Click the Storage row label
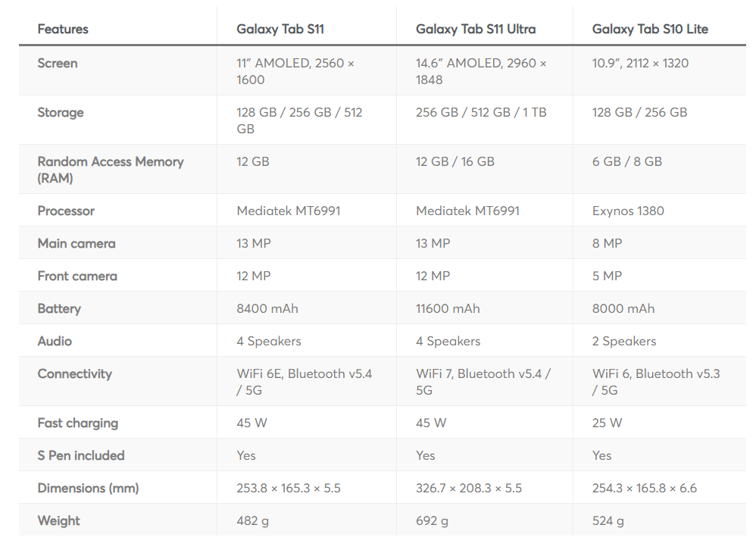This screenshot has width=756, height=553. 61,112
